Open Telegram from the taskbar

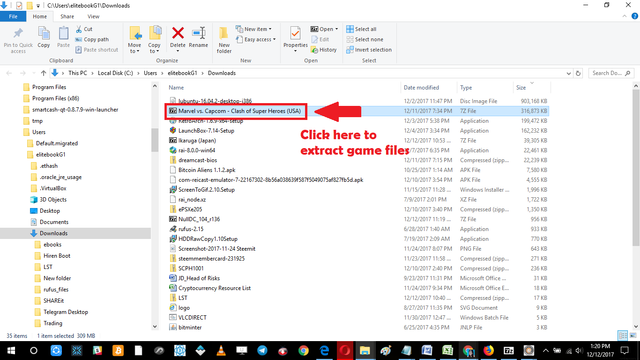coord(262,351)
